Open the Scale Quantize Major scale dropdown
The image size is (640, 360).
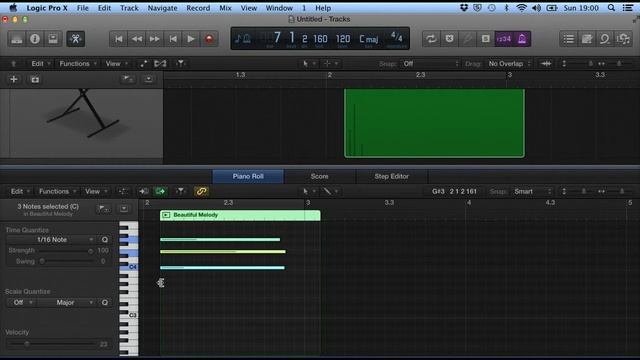66,302
